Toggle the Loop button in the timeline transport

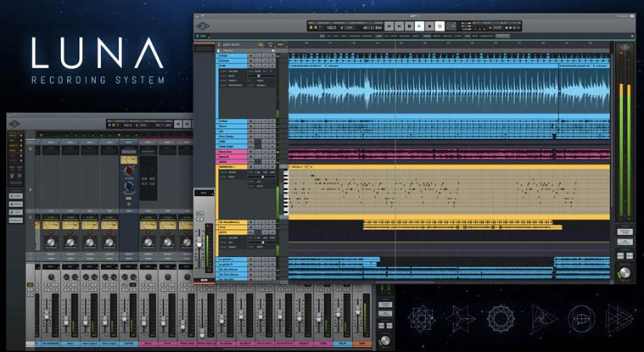440,26
